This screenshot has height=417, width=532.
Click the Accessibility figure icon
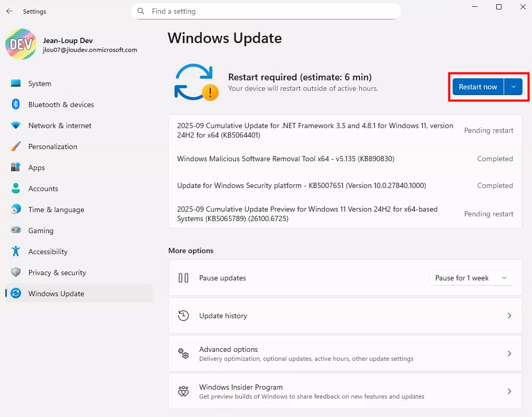pos(16,252)
